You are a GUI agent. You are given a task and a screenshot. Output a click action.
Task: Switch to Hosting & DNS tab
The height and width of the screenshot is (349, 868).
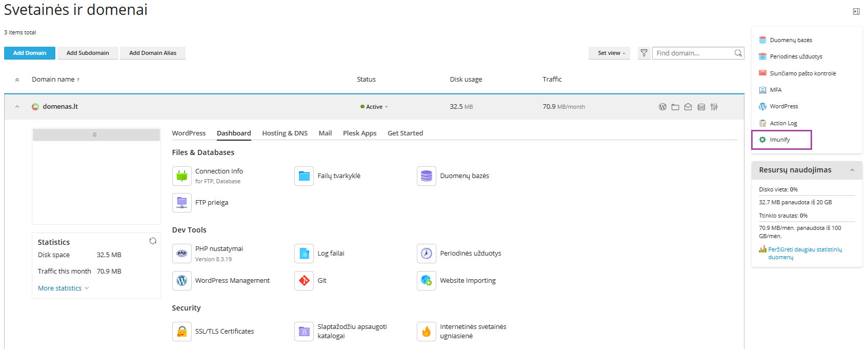point(285,133)
